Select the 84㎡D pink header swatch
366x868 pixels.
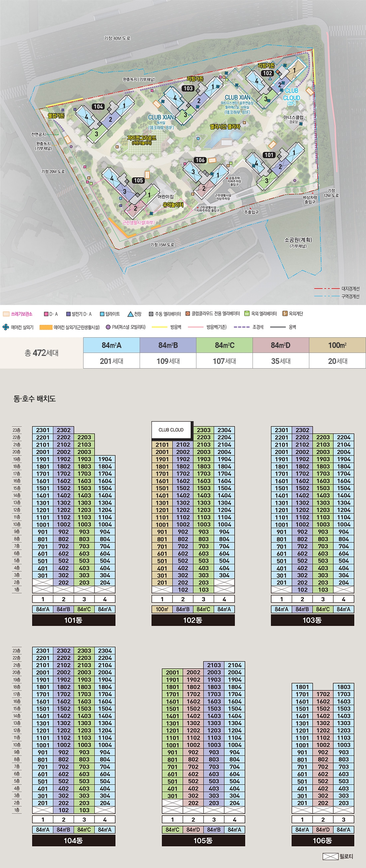(x=281, y=345)
